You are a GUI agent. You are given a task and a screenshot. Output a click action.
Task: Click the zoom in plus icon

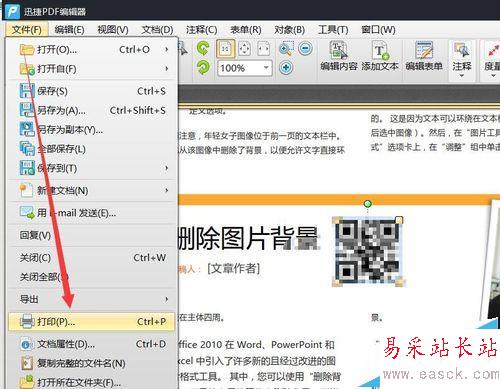click(x=286, y=68)
